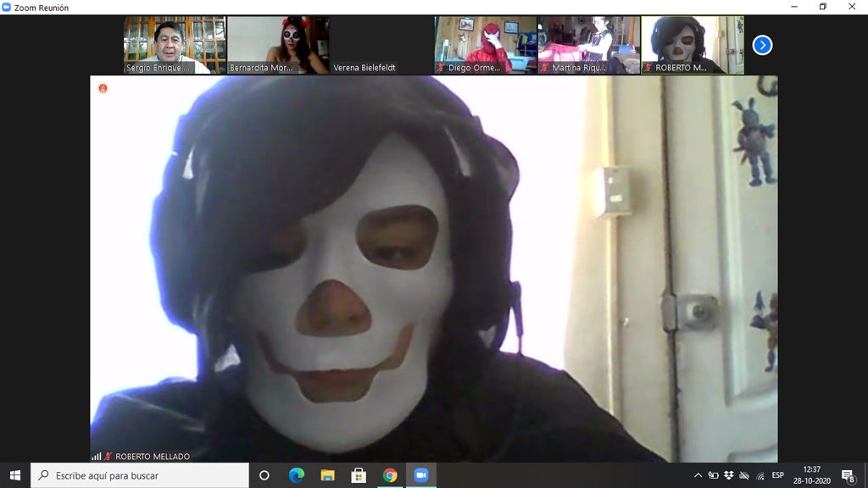The height and width of the screenshot is (488, 868).
Task: Open Cortana circle icon on taskbar
Action: click(x=264, y=475)
